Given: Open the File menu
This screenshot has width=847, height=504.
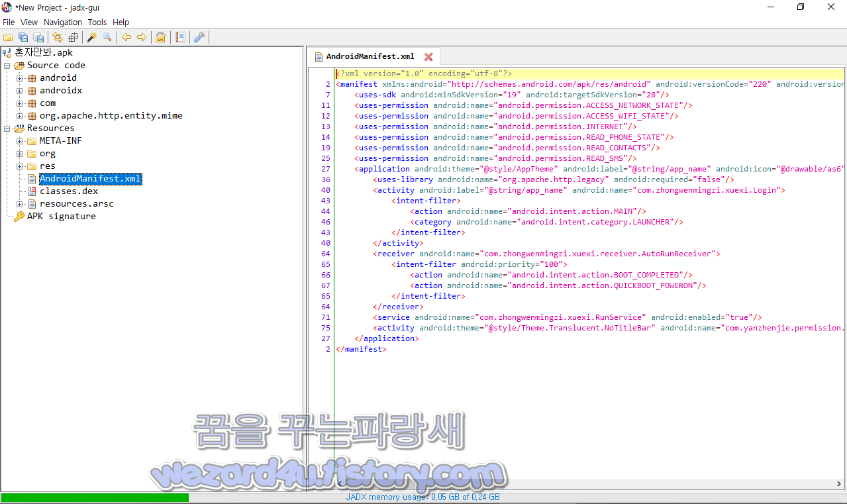Looking at the screenshot, I should (9, 22).
